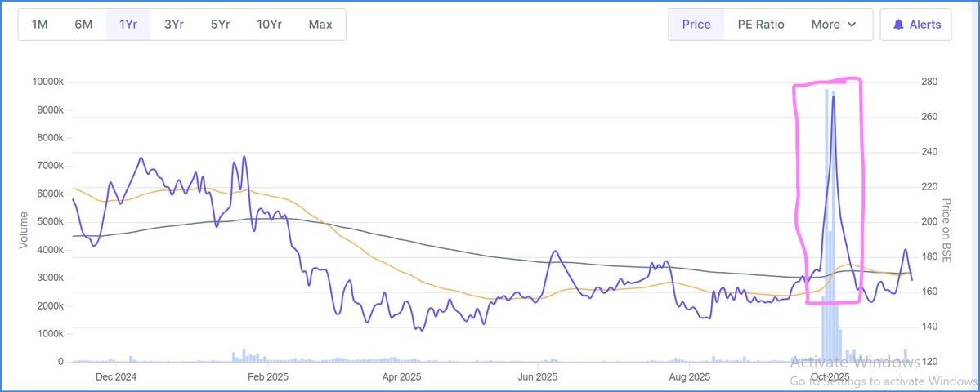The width and height of the screenshot is (980, 392).
Task: Select the Price chart view
Action: point(696,24)
